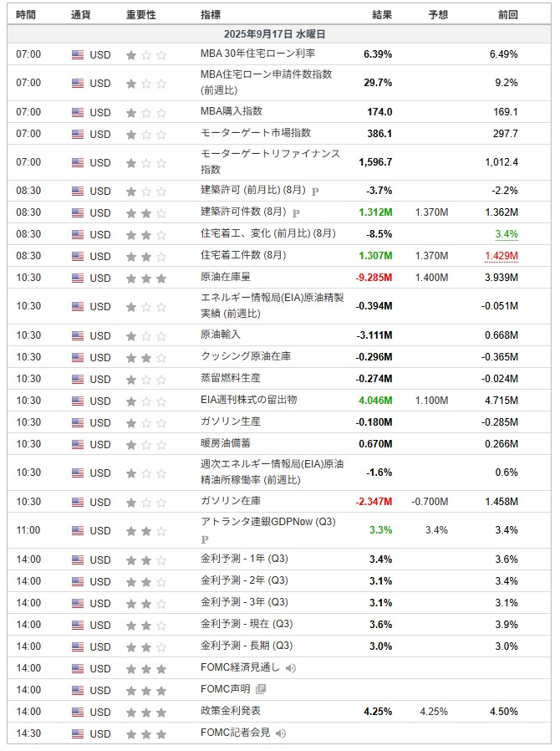Click the 14:30 time cell

[28, 733]
